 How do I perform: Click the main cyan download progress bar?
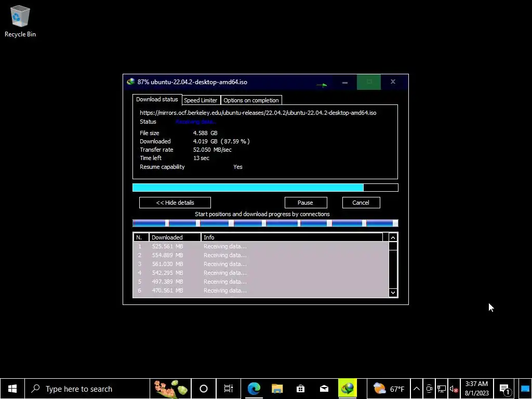tap(265, 188)
